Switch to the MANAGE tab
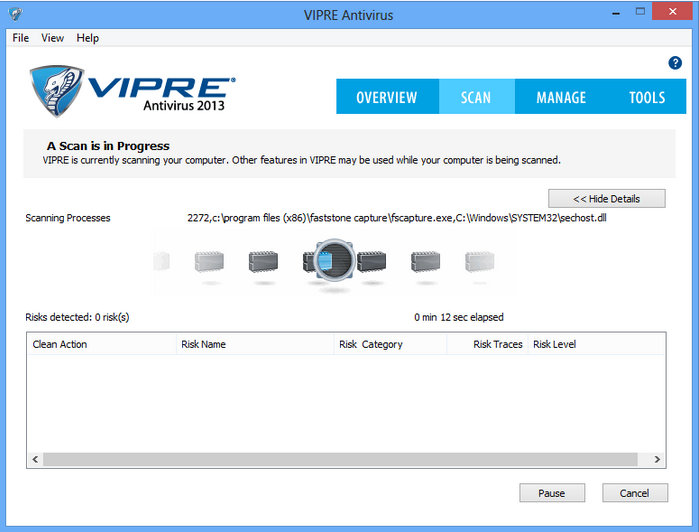 coord(561,97)
